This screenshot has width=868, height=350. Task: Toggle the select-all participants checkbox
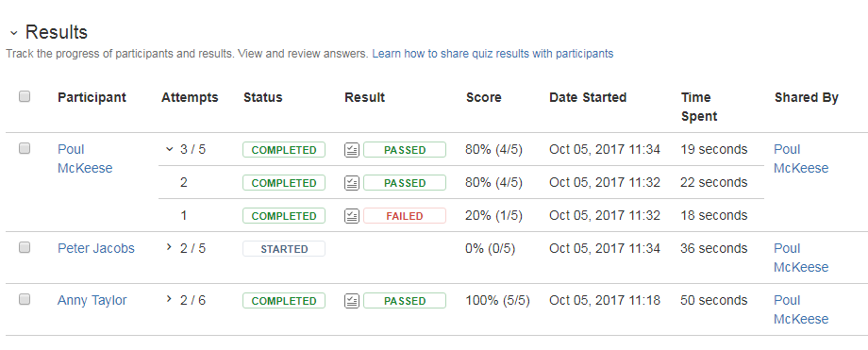pos(25,96)
